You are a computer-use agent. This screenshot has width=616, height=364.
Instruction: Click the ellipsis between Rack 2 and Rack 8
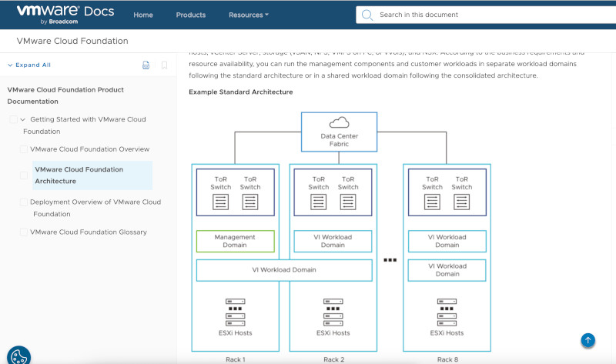pyautogui.click(x=390, y=260)
